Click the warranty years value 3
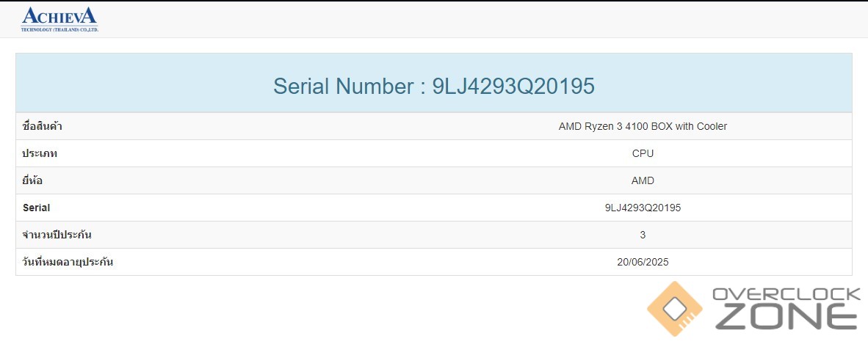Viewport: 868px width, 344px height. [643, 235]
